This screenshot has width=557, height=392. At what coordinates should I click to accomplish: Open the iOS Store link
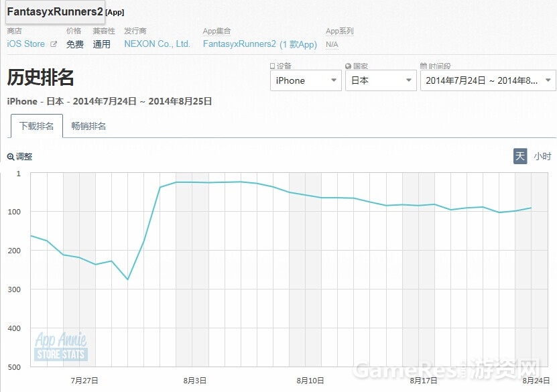[26, 44]
